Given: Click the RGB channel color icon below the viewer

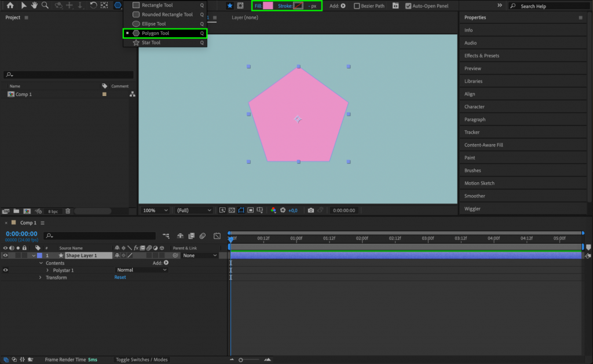Looking at the screenshot, I should click(x=274, y=210).
